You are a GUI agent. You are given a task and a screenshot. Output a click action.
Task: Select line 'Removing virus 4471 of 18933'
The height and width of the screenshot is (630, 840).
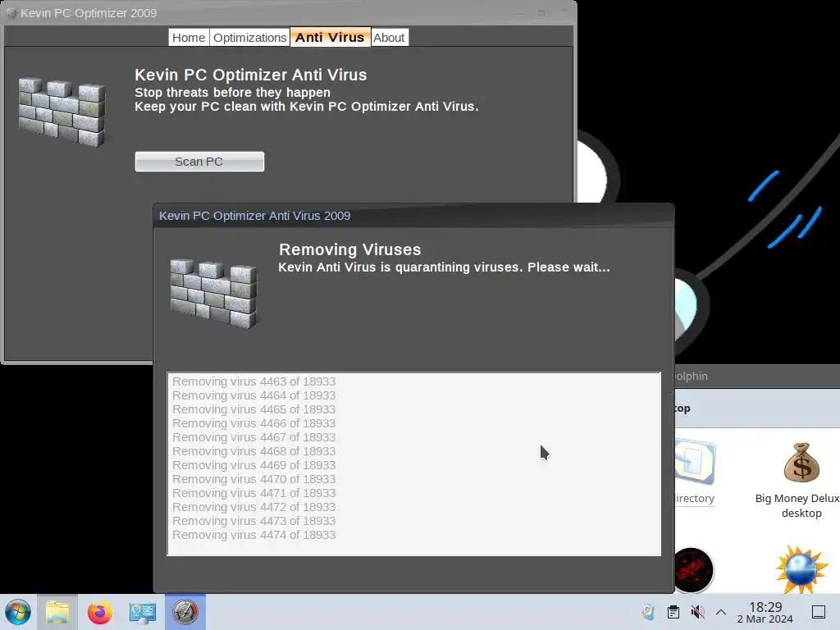click(x=254, y=493)
